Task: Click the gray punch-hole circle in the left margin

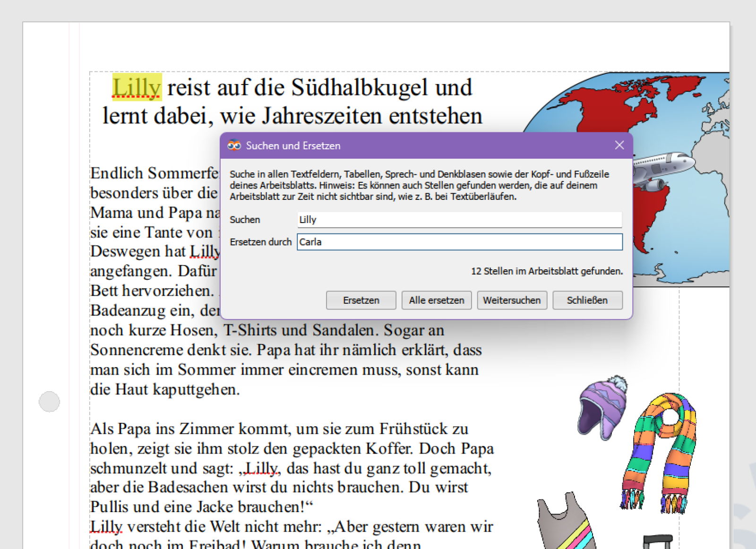Action: point(49,402)
